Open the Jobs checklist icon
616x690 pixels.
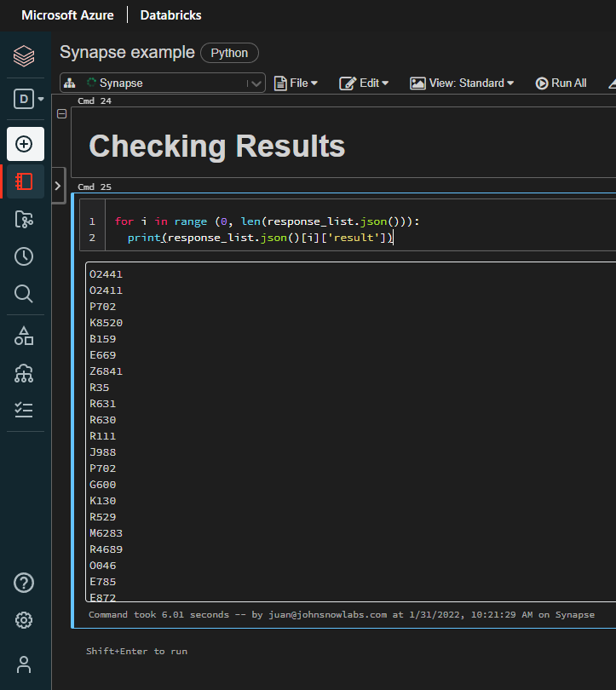24,410
